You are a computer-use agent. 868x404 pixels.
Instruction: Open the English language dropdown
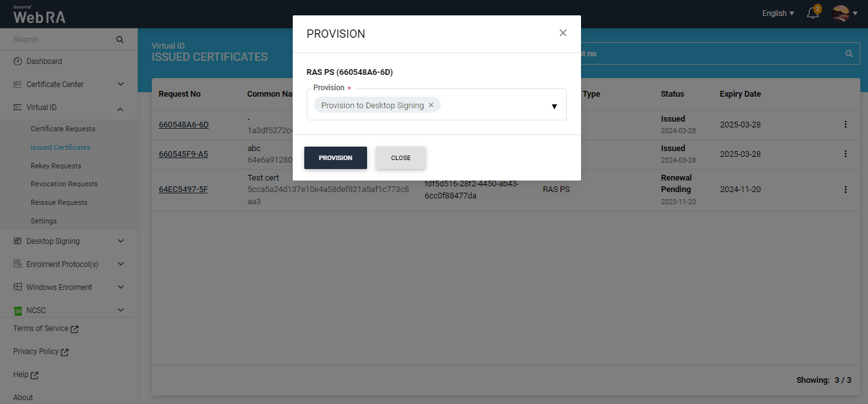pyautogui.click(x=778, y=13)
